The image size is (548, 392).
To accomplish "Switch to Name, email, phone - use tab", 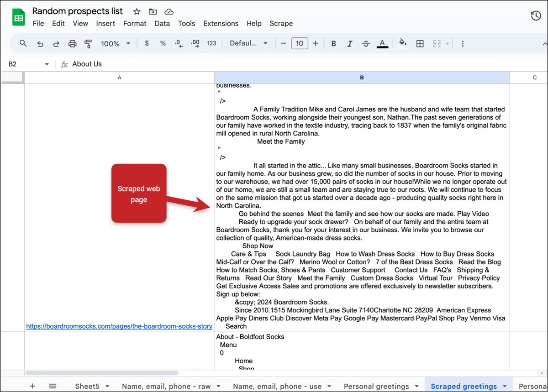I will [277, 386].
